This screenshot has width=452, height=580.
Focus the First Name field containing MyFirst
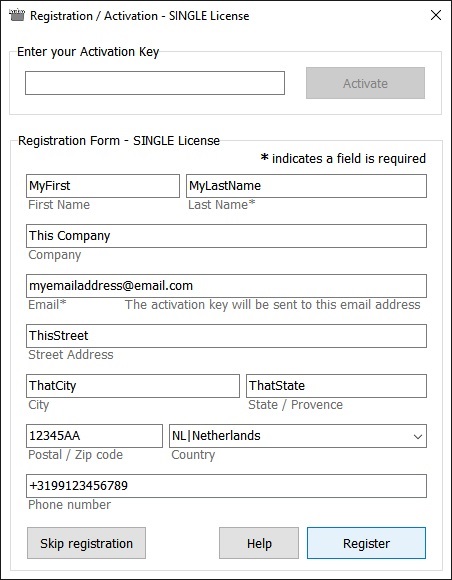pos(103,186)
